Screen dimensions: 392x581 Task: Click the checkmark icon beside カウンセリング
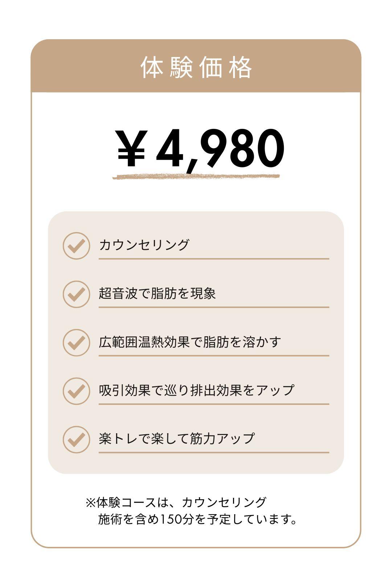point(76,246)
